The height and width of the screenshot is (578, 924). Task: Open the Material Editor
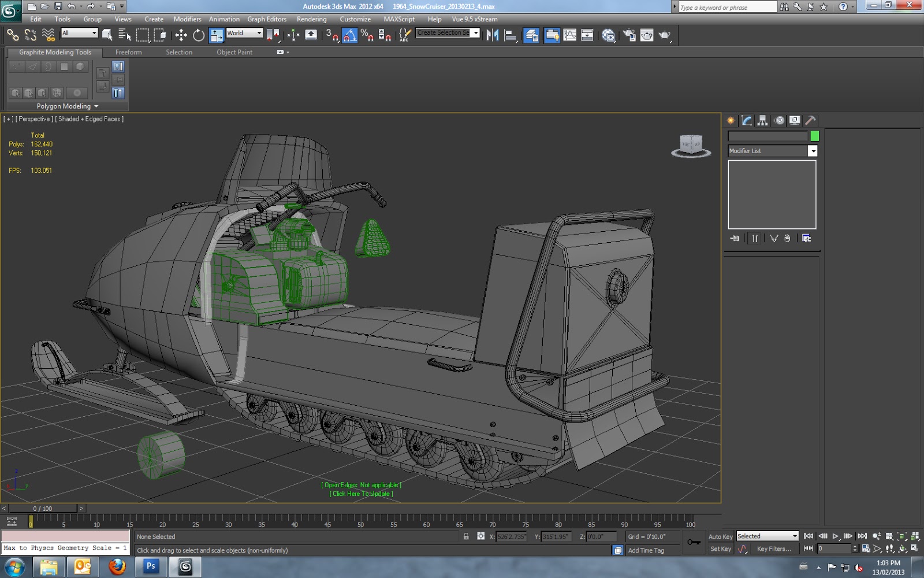tap(608, 35)
